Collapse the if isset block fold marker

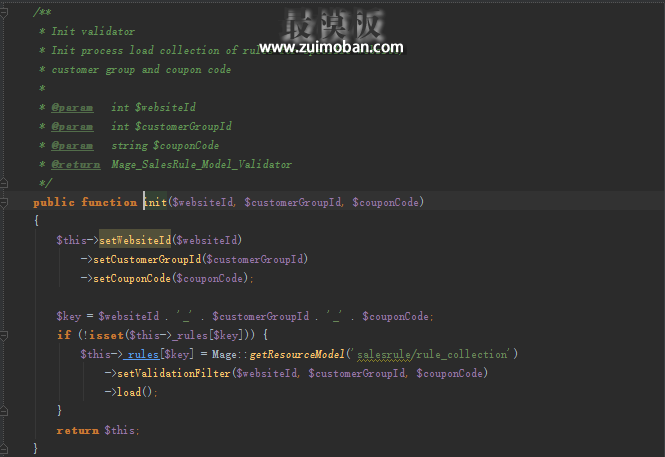click(x=5, y=335)
